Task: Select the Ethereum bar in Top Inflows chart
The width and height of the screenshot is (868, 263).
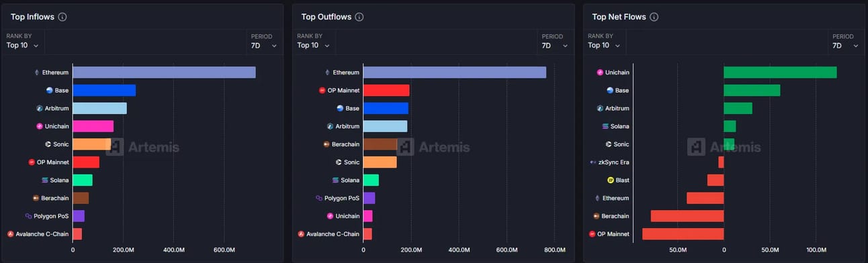Action: [164, 72]
